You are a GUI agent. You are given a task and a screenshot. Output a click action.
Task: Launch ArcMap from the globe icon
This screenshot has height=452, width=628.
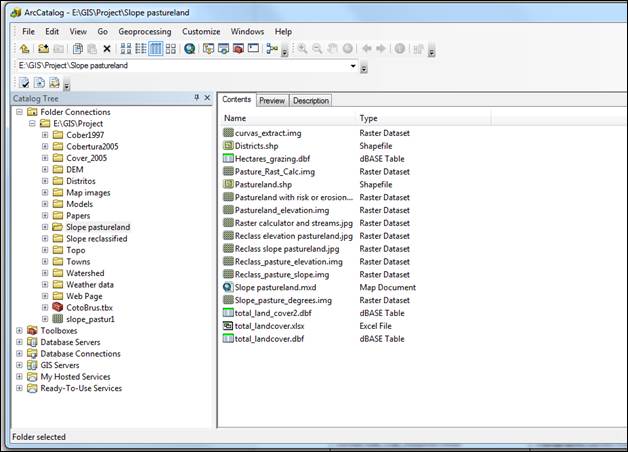(190, 48)
